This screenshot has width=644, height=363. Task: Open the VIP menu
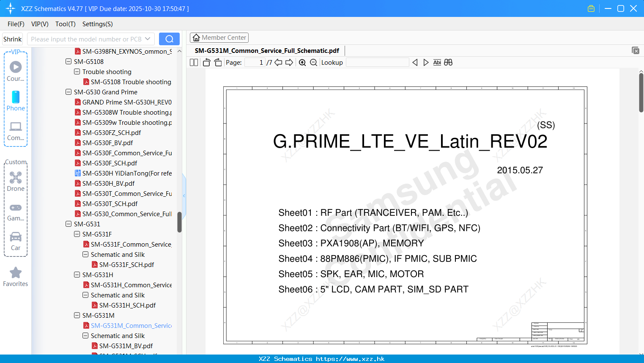pyautogui.click(x=40, y=24)
